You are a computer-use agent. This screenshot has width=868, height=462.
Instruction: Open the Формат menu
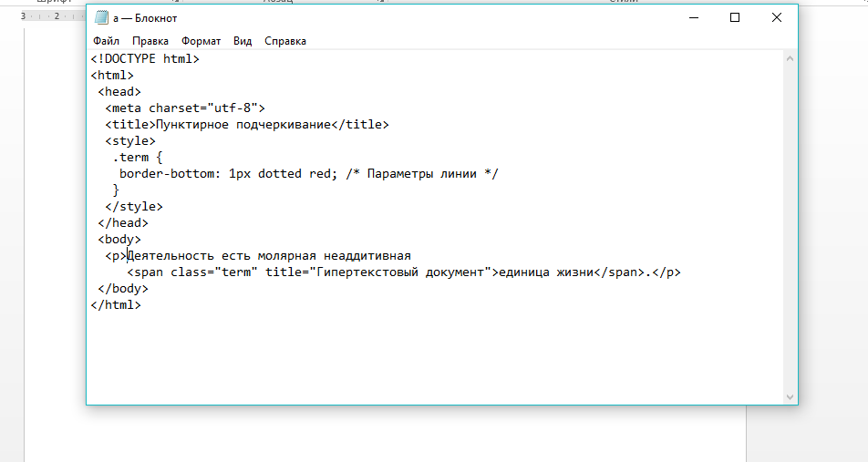pos(201,41)
